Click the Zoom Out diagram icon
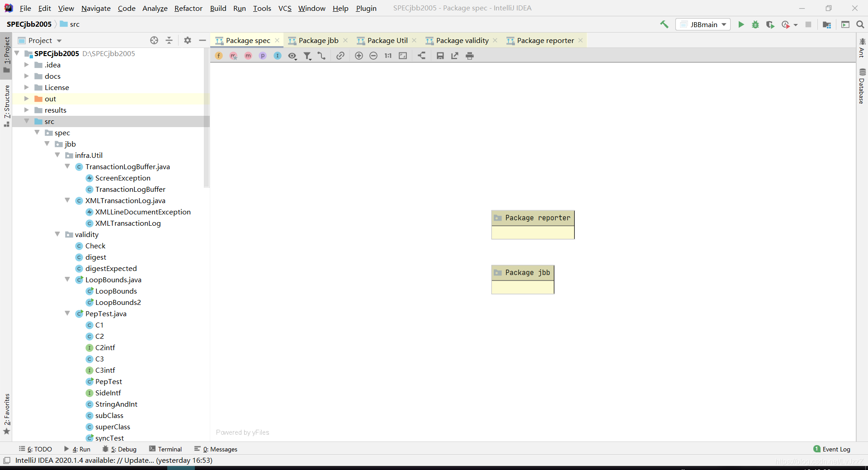The height and width of the screenshot is (470, 868). (x=373, y=56)
